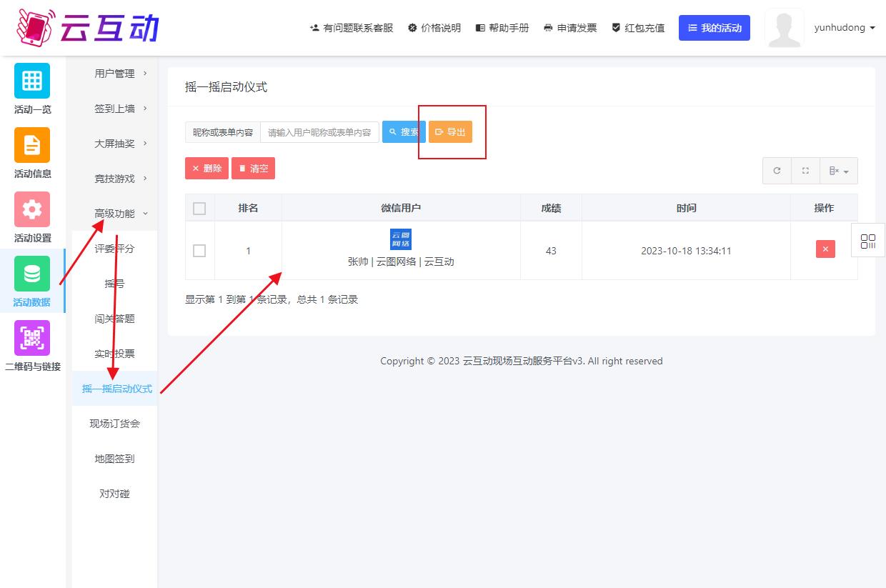Viewport: 886px width, 588px height.
Task: Click the orange 导出 export button
Action: (x=450, y=132)
